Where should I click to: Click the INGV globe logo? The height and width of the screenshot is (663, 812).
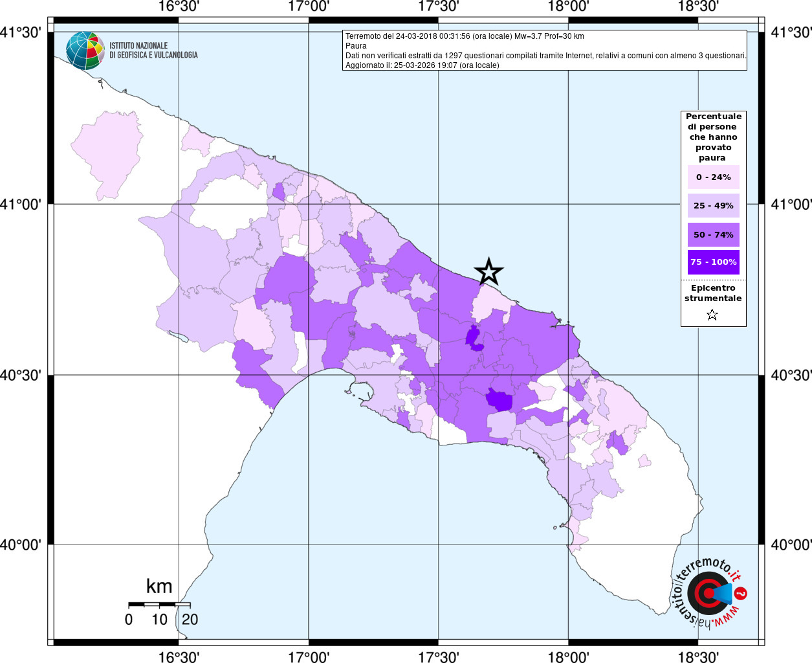click(x=85, y=51)
